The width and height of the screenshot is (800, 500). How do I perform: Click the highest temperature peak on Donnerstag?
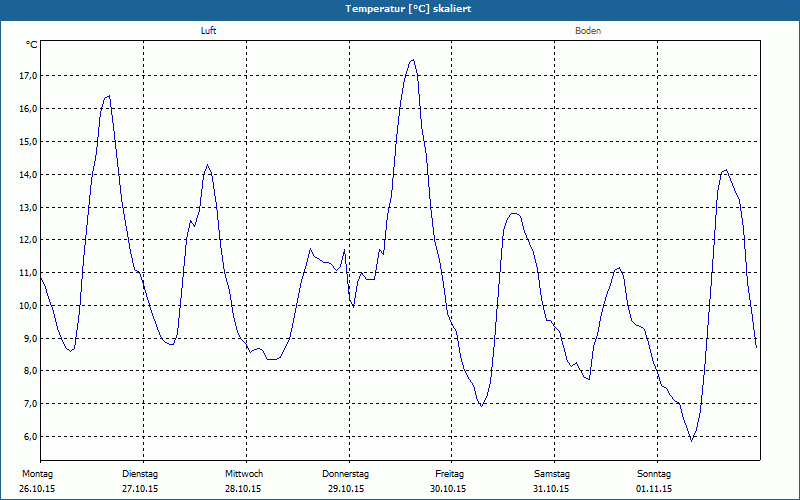coord(413,60)
